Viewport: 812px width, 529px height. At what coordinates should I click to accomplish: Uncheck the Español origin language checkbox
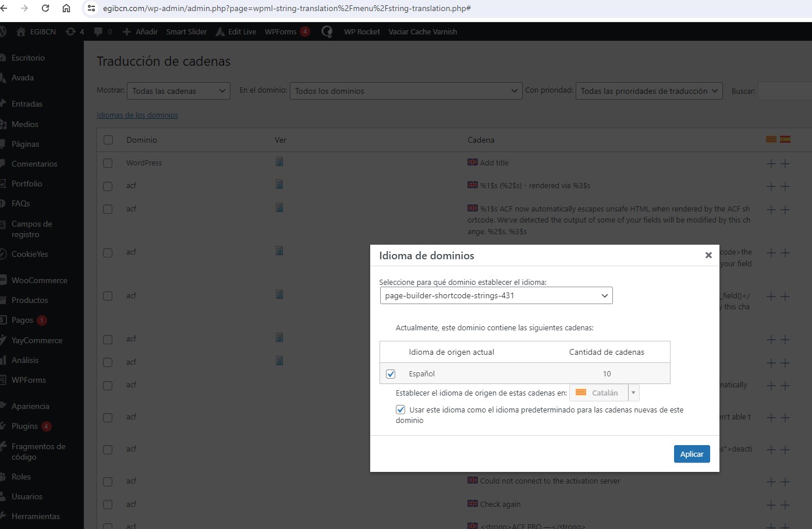point(391,374)
